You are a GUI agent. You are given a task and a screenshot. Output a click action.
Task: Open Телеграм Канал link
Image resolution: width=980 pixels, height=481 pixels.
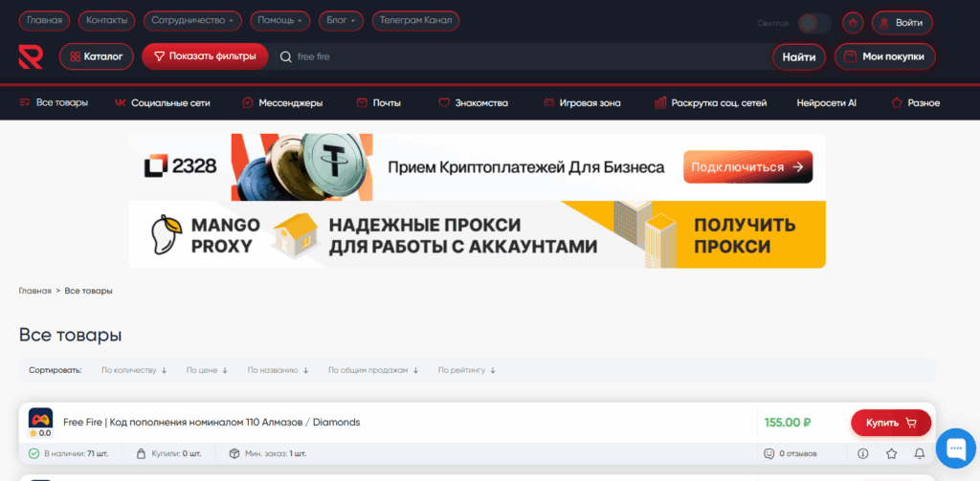click(x=415, y=21)
